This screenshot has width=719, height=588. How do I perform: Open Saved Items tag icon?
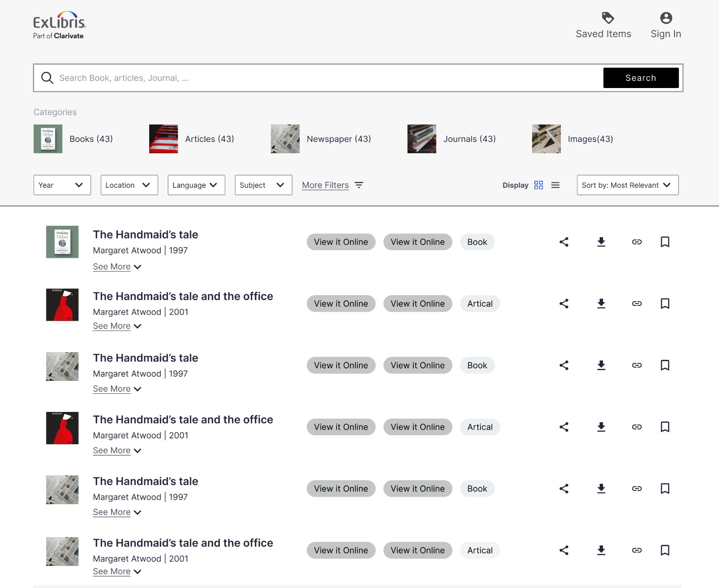click(x=608, y=18)
